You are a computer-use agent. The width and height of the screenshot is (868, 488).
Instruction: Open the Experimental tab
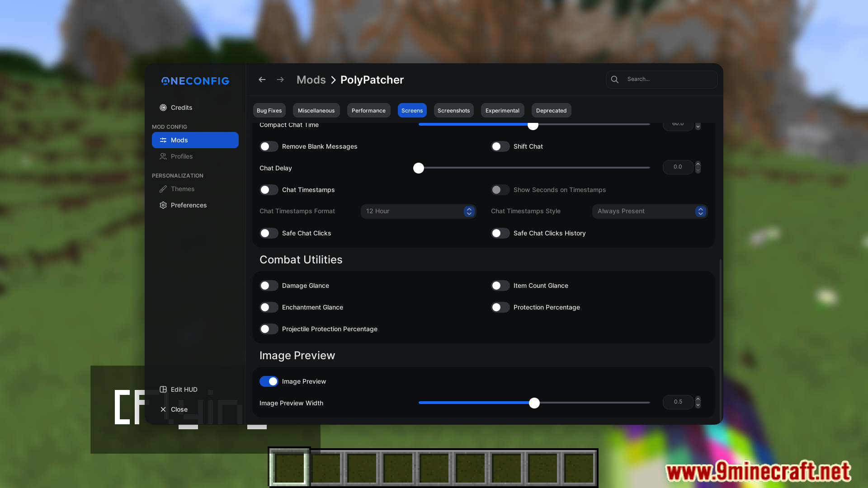pos(502,110)
